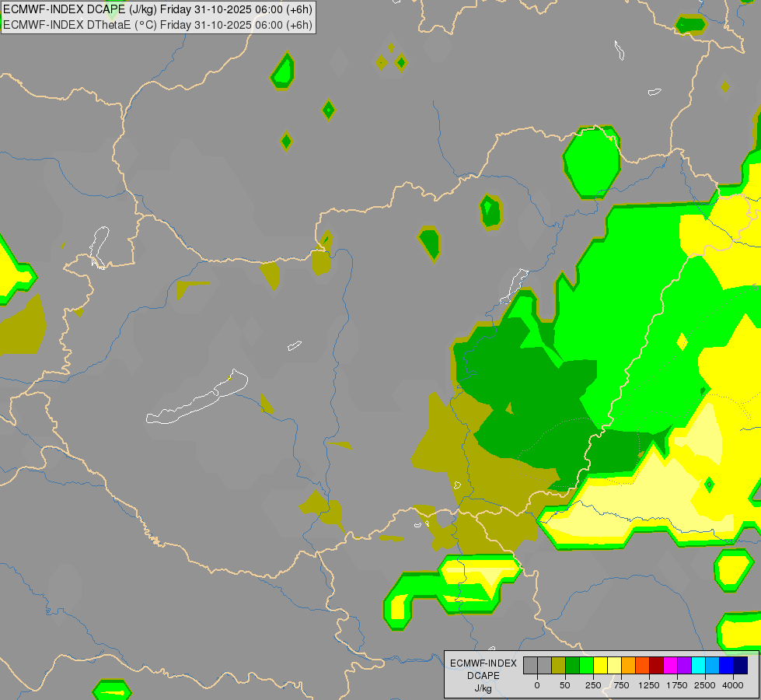Click the DThetaE title line at top

158,25
